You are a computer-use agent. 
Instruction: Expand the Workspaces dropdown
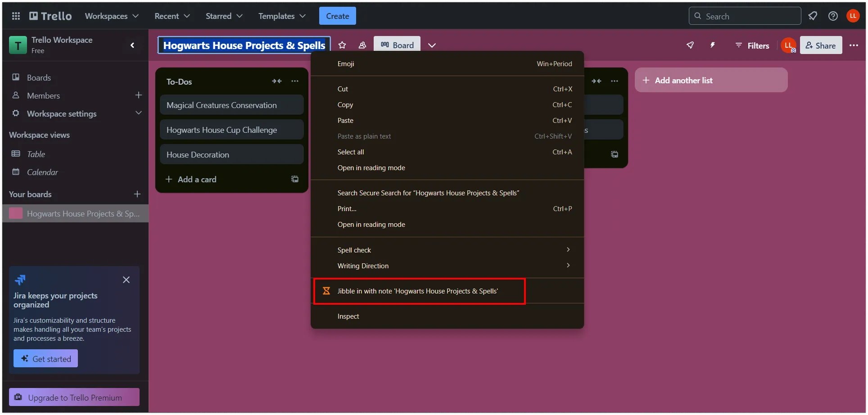tap(112, 16)
